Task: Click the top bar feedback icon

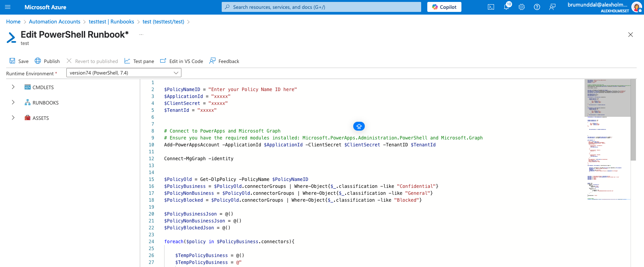Action: click(552, 7)
